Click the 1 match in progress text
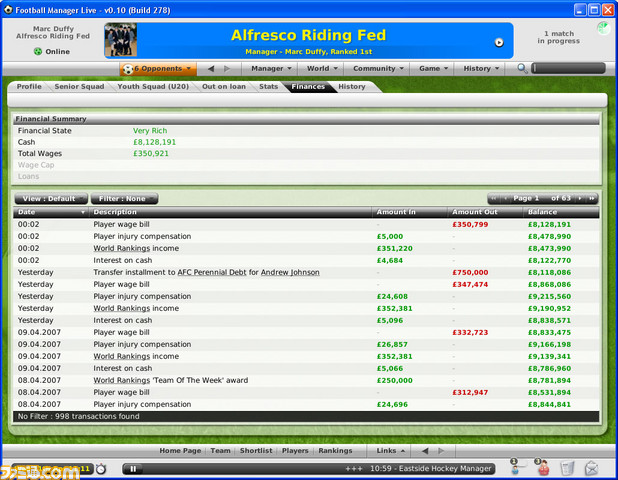Viewport: 618px width, 480px height. click(x=558, y=37)
